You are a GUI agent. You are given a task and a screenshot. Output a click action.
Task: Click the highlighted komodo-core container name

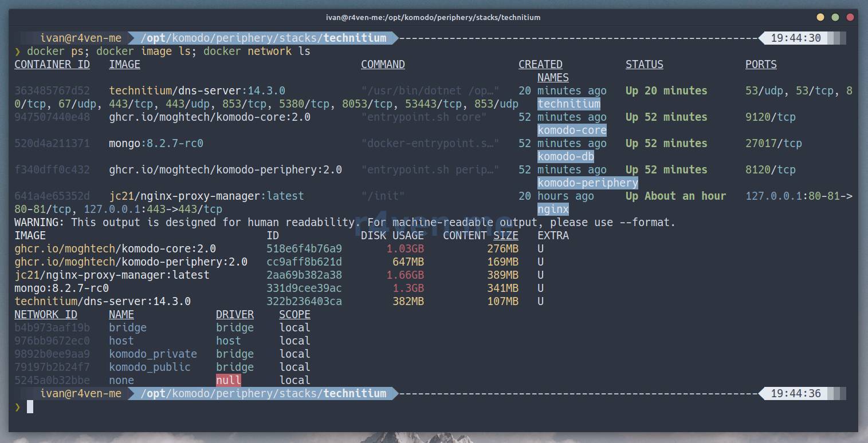tap(571, 130)
